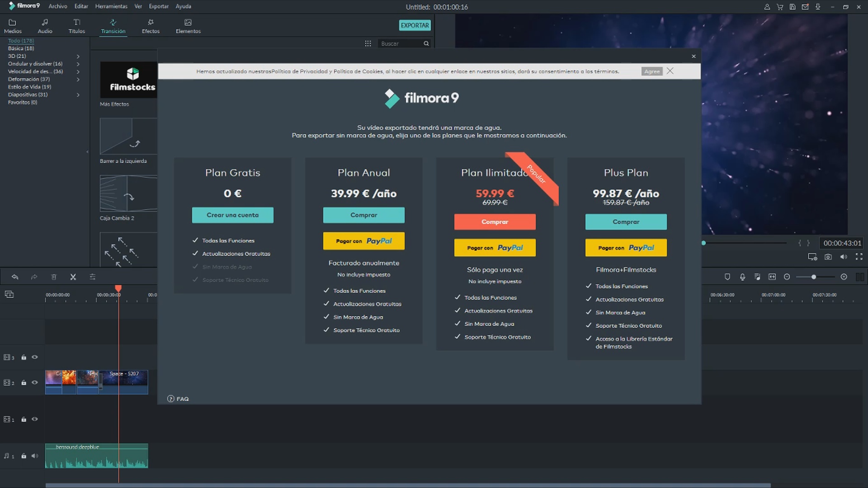Click the download icon in the title bar
The image size is (868, 488).
[818, 7]
